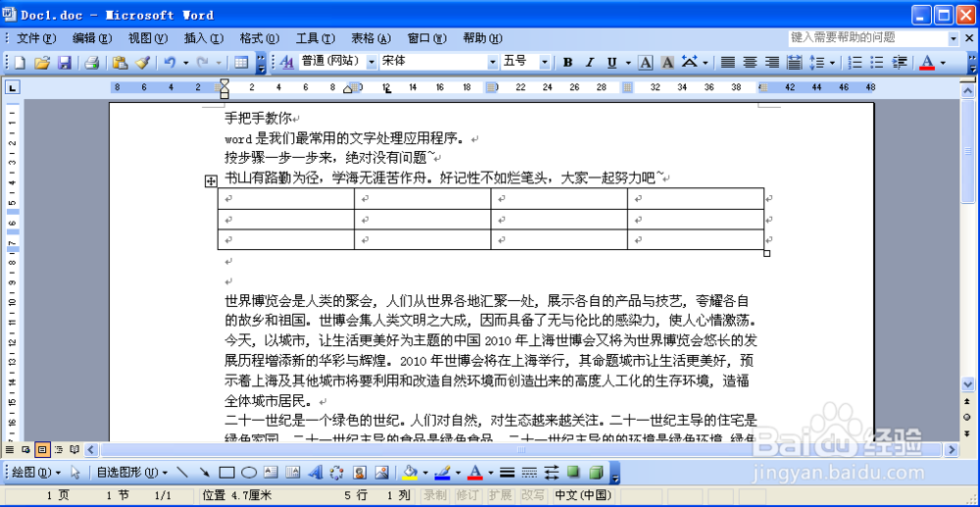Click the character scaling icon

tap(690, 63)
